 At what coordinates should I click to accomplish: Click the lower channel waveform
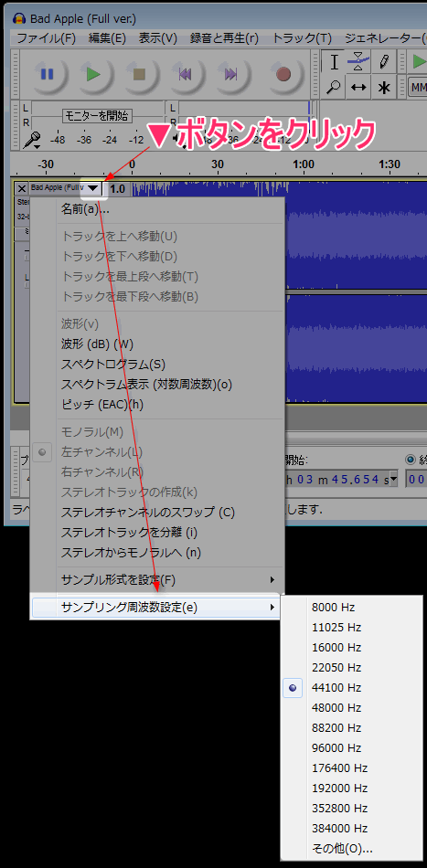point(356,348)
